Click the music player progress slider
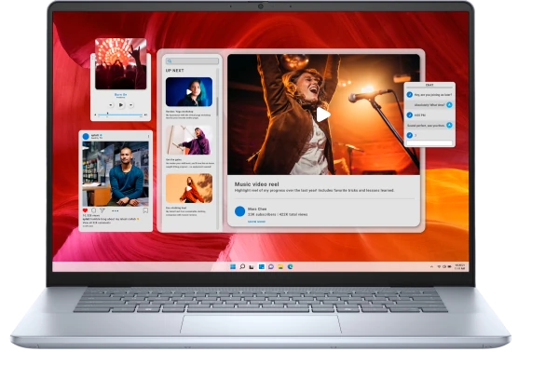The height and width of the screenshot is (392, 559). coord(120,115)
